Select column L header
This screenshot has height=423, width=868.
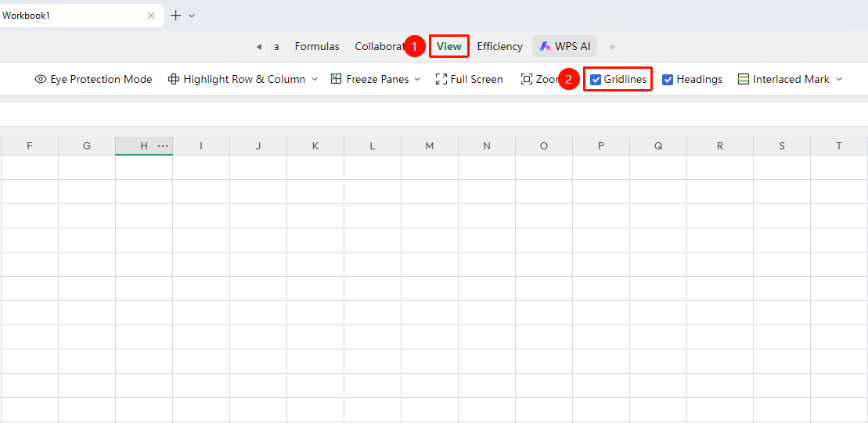(x=373, y=146)
